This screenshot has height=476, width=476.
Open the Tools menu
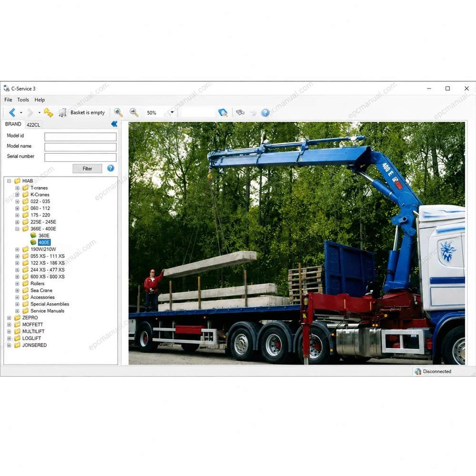(x=23, y=99)
